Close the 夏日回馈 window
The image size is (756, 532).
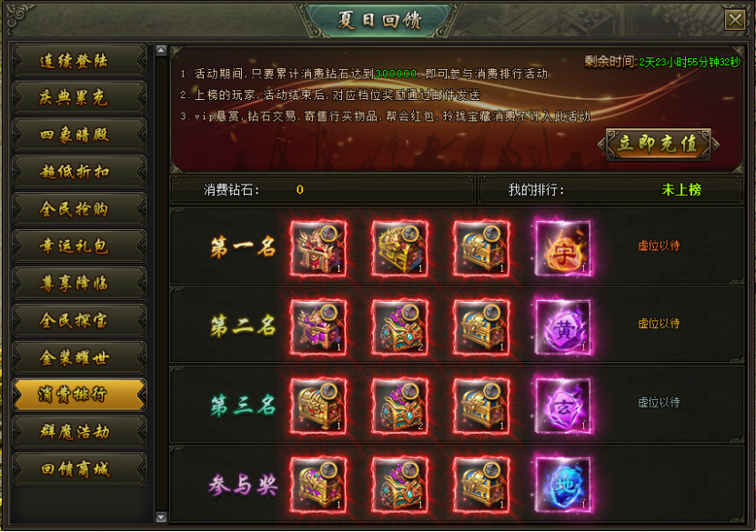point(735,20)
